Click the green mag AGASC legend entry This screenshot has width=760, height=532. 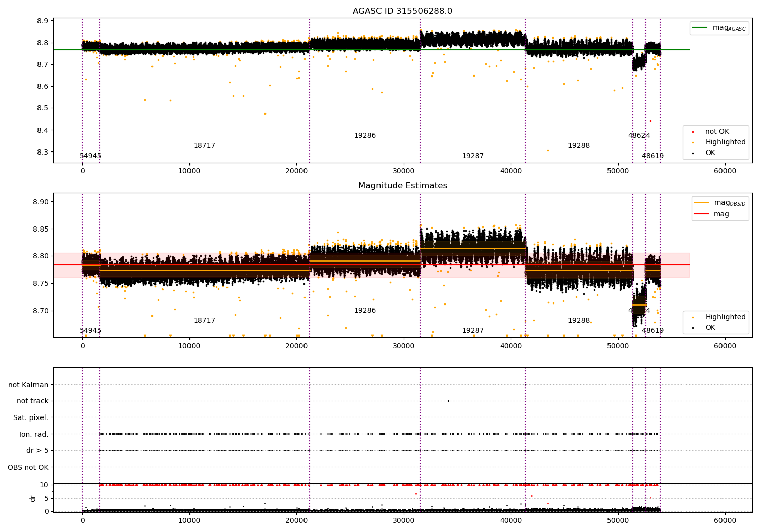pos(719,28)
